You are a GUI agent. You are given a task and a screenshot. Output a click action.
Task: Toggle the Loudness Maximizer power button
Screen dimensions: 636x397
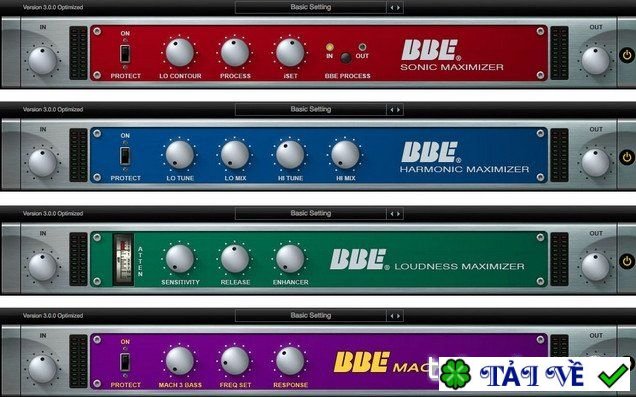click(x=627, y=261)
